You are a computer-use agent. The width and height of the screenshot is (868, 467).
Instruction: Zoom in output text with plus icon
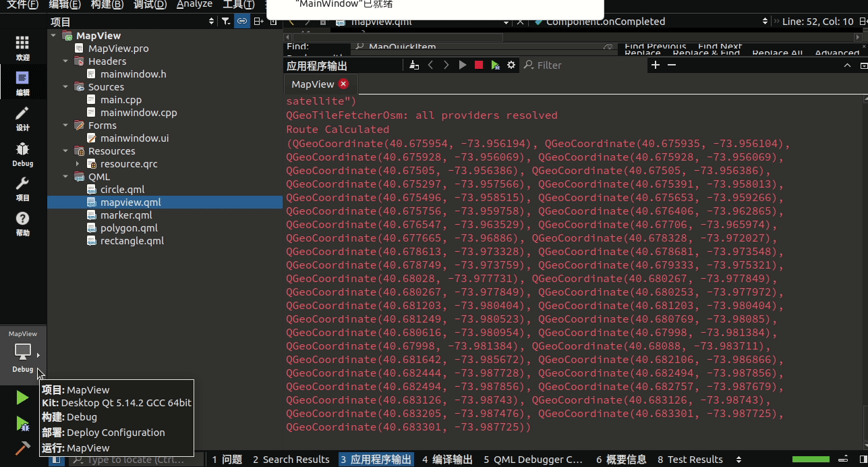(655, 65)
